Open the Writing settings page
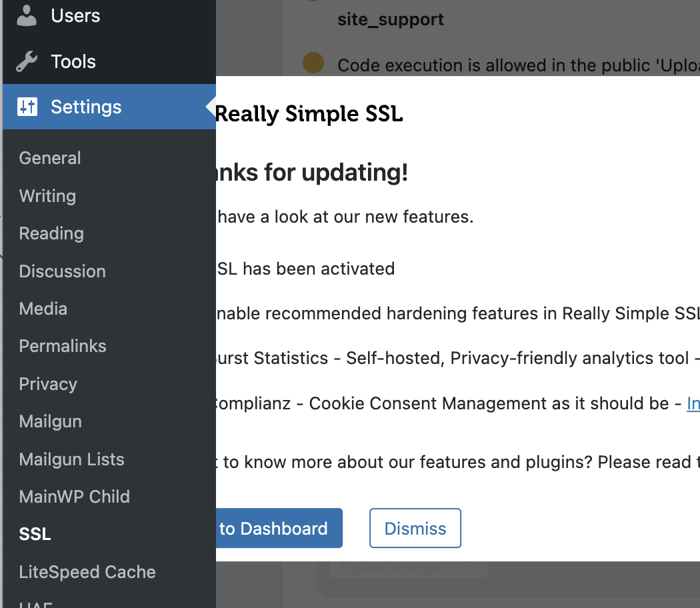700x608 pixels. [x=47, y=196]
